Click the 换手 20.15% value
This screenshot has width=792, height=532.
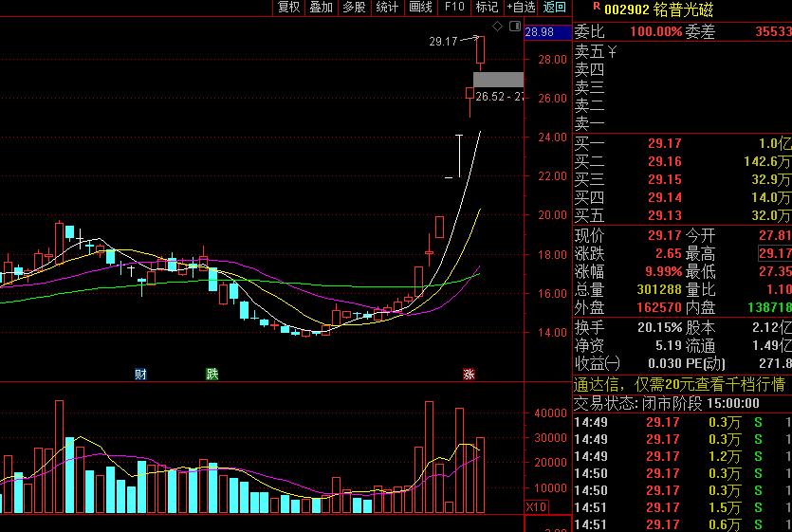coord(659,328)
